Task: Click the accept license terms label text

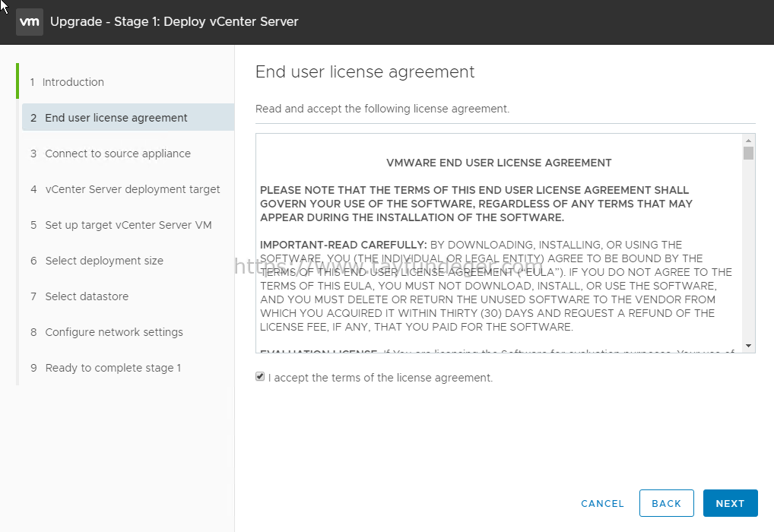Action: (381, 378)
